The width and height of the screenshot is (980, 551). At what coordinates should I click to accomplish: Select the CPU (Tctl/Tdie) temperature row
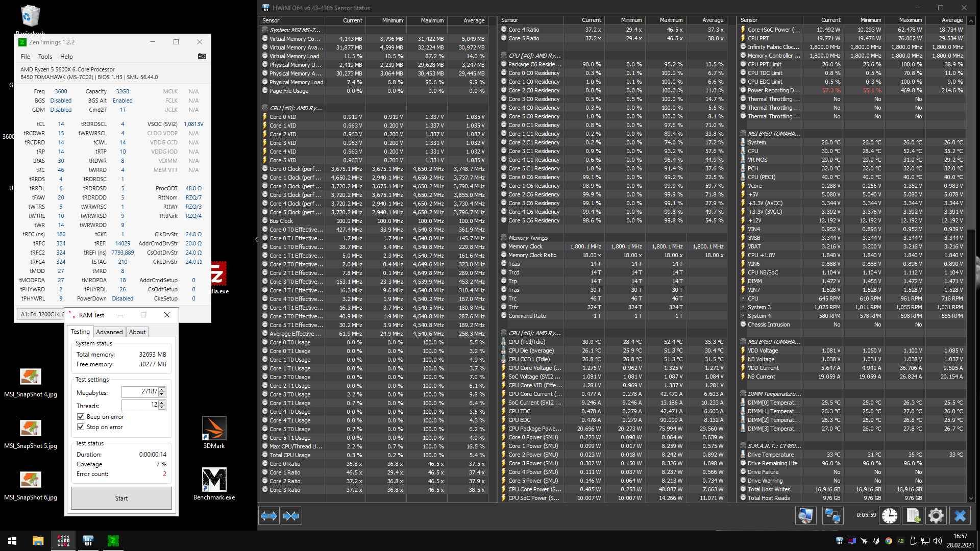pyautogui.click(x=612, y=342)
